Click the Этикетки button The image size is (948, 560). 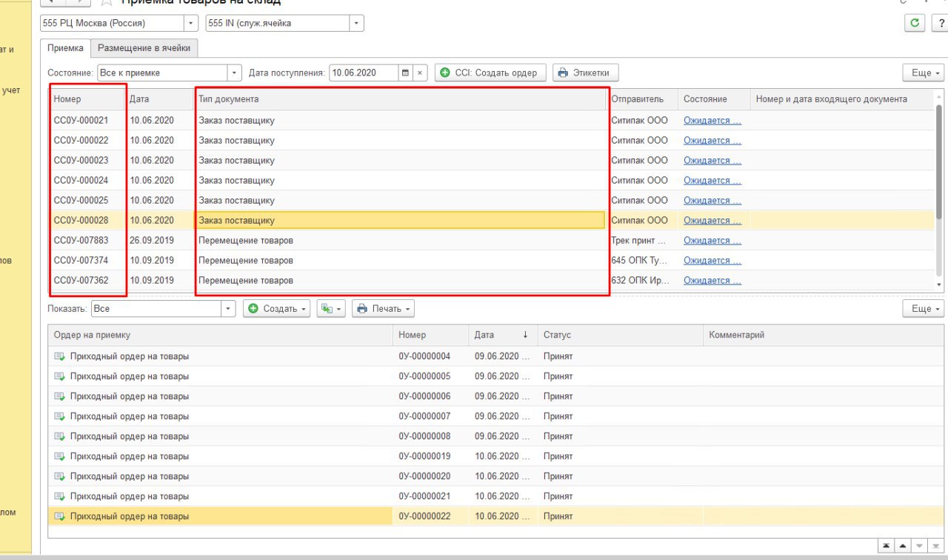(585, 73)
